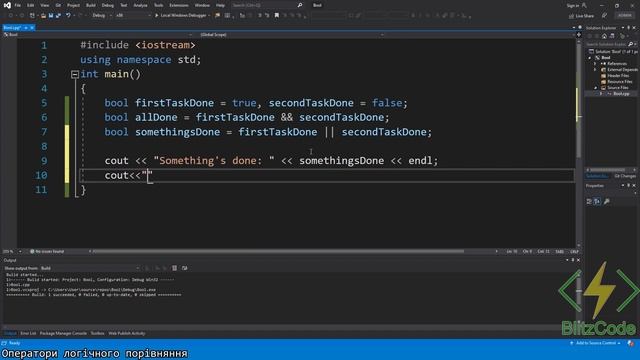Open the Show output from Build dropdown
The width and height of the screenshot is (640, 360).
[x=90, y=268]
